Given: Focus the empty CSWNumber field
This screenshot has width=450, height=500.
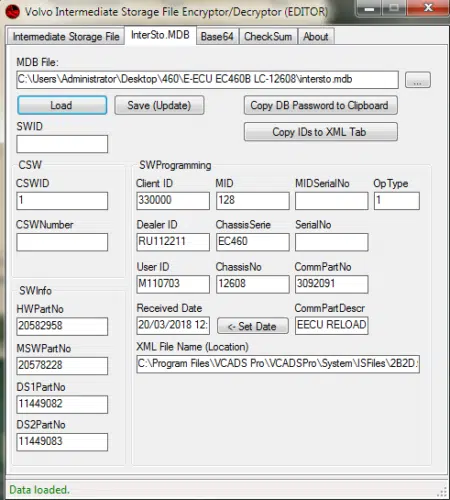Looking at the screenshot, I should click(62, 242).
